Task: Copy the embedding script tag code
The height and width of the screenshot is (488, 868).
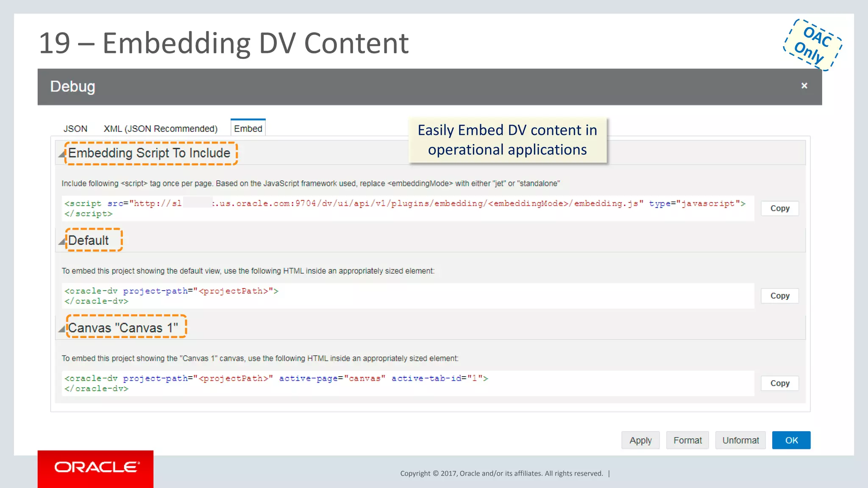Action: (780, 208)
